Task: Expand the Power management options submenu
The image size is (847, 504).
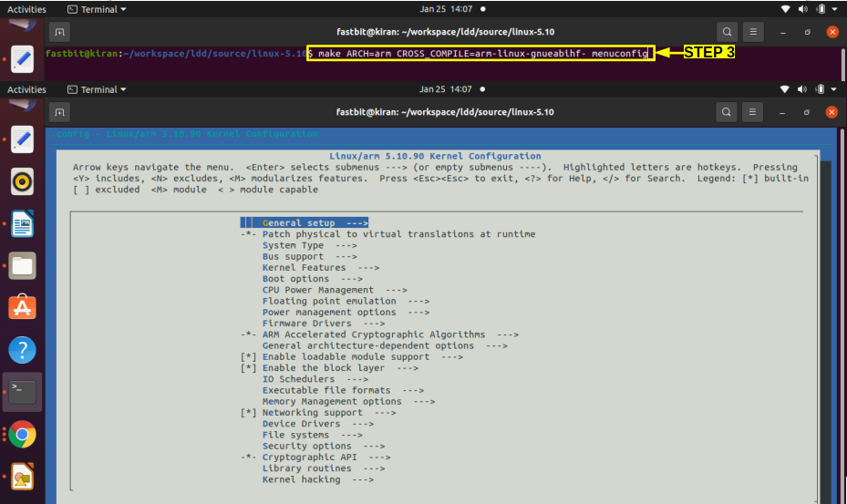Action: [346, 313]
